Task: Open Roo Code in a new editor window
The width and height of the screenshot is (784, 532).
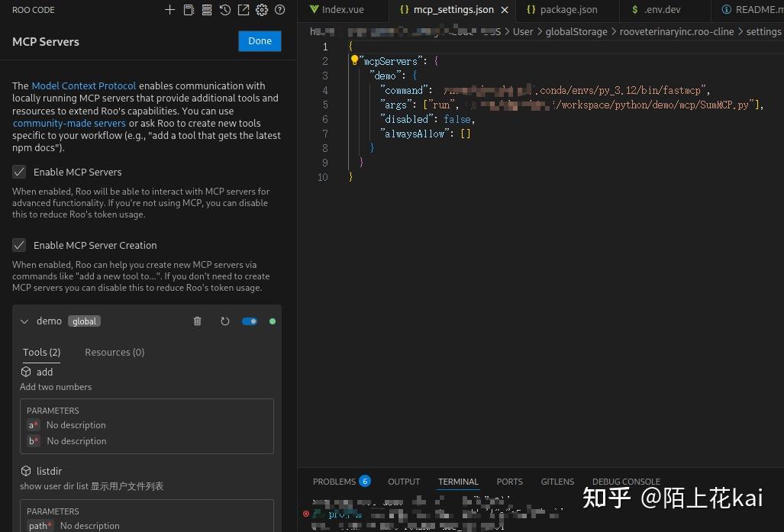Action: 243,10
